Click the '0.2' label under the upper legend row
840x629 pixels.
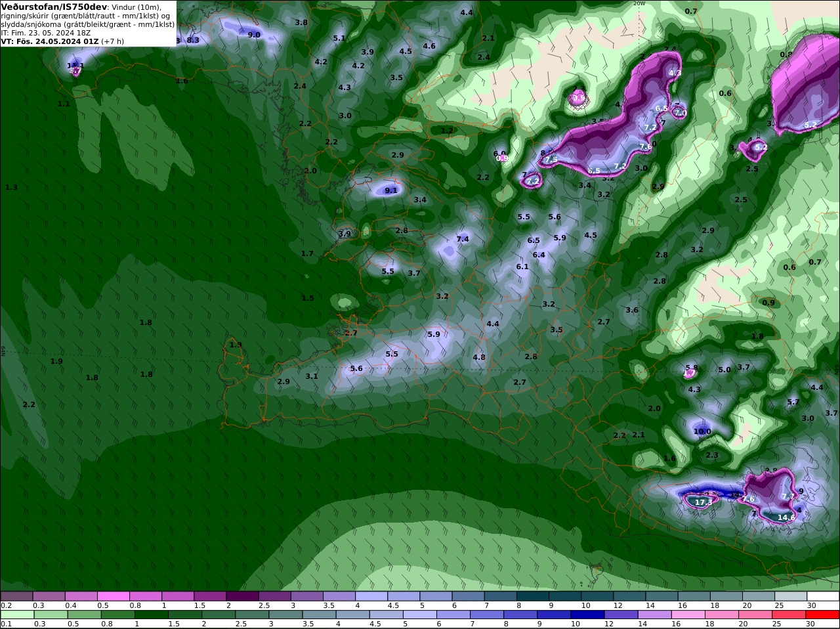(6, 605)
